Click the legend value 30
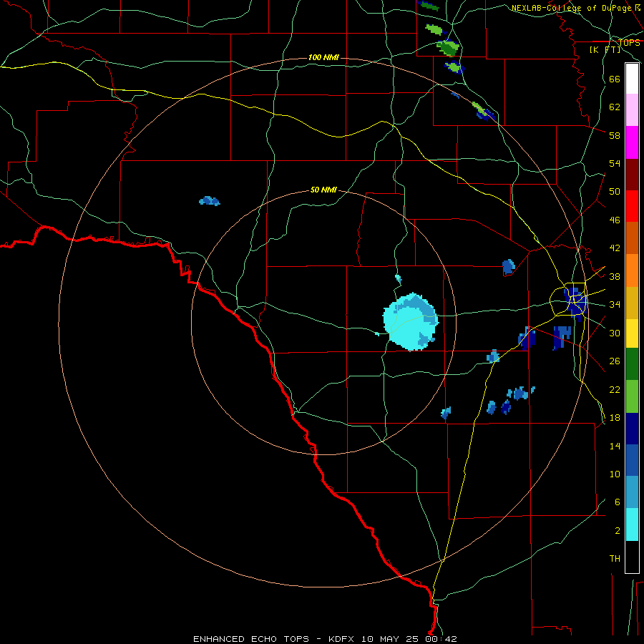The width and height of the screenshot is (644, 644). coord(615,333)
